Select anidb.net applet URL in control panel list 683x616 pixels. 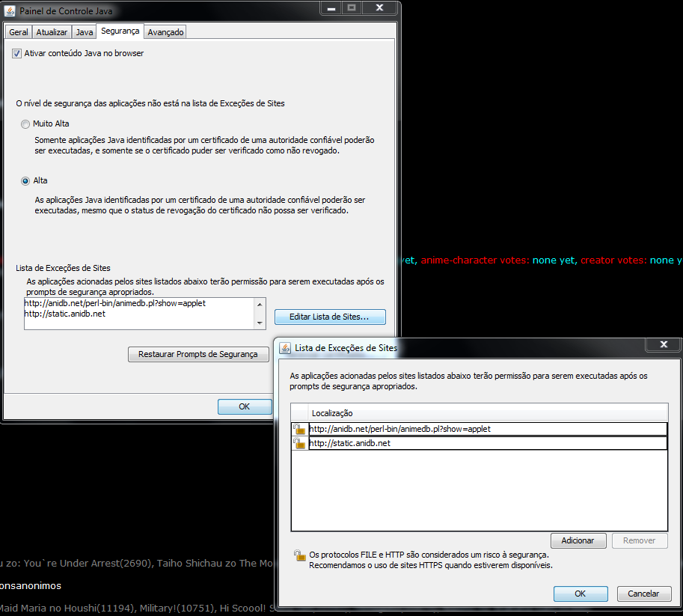coord(115,303)
